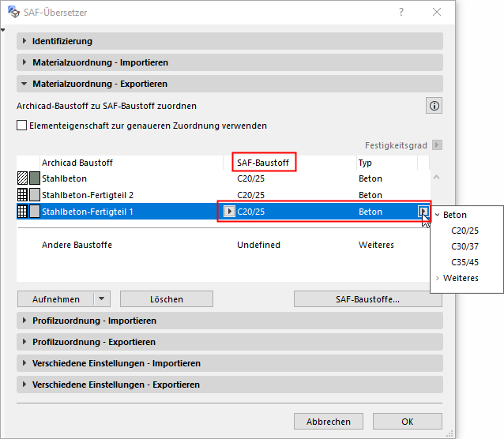
Task: Click the gray swatch of Stahlbeton-Fertigteil 1
Action: (35, 212)
